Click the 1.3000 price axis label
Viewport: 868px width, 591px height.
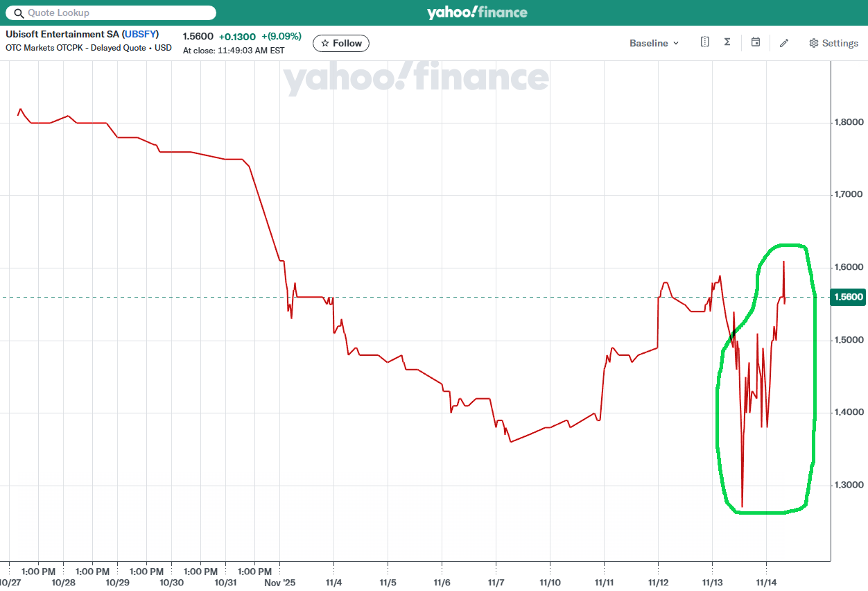click(849, 485)
